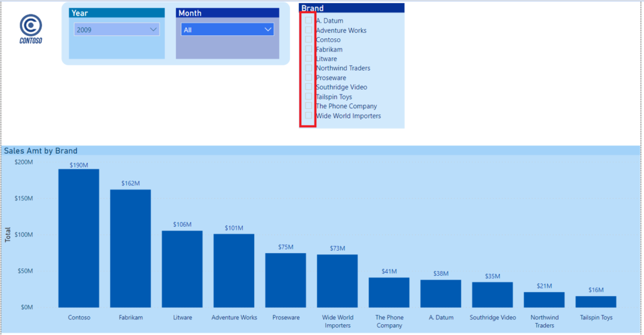
Task: Click the Month slicer header
Action: (228, 13)
